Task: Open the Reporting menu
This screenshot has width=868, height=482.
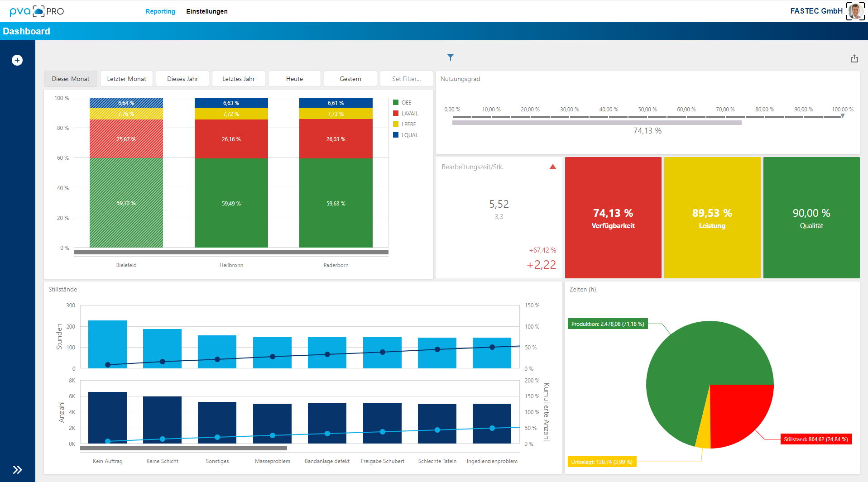Action: point(160,11)
